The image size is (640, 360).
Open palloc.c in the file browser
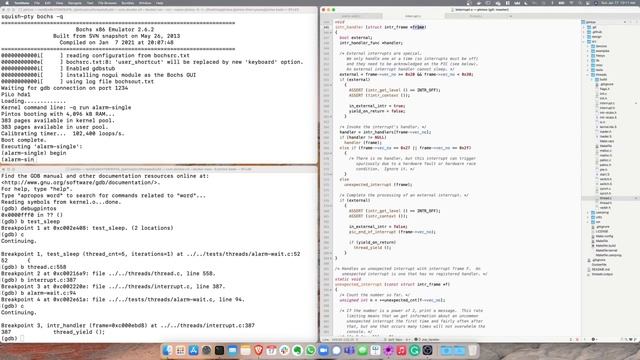605,160
